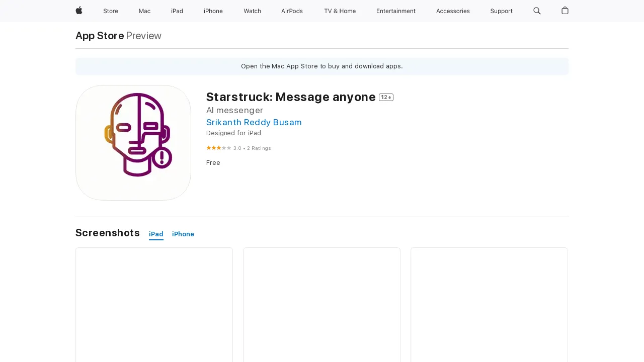Open the first screenshot thumbnail
Screen dimensions: 644x362
tap(154, 305)
